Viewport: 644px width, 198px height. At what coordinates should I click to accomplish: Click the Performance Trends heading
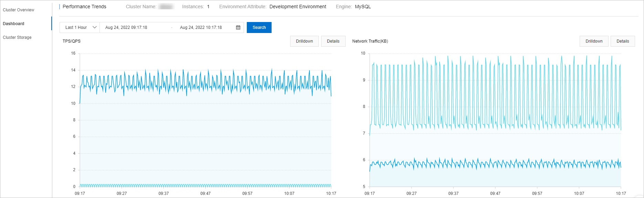(84, 7)
